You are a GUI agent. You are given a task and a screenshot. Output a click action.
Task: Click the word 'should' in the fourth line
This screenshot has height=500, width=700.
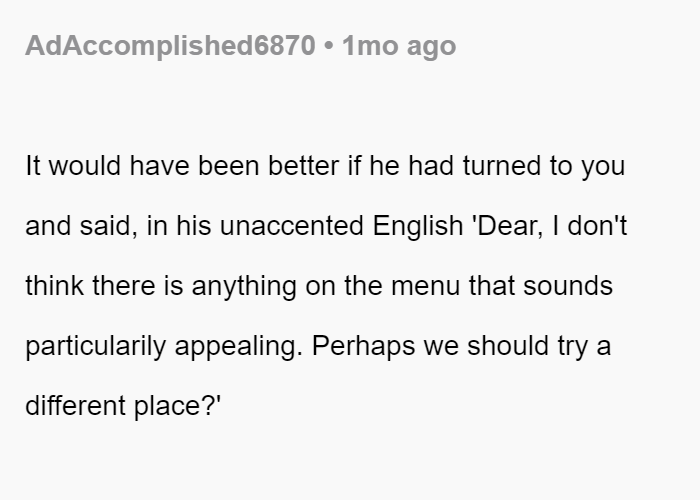(x=508, y=346)
